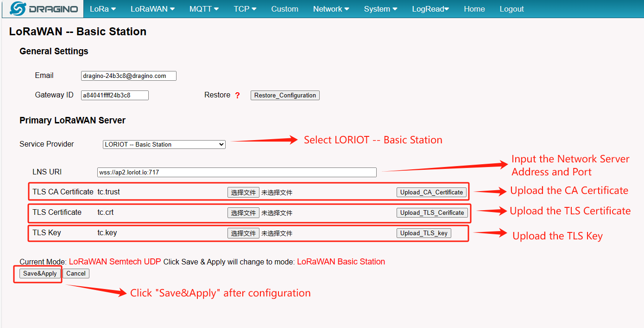The image size is (644, 328).
Task: Open the LoRaWAN menu
Action: pyautogui.click(x=152, y=9)
